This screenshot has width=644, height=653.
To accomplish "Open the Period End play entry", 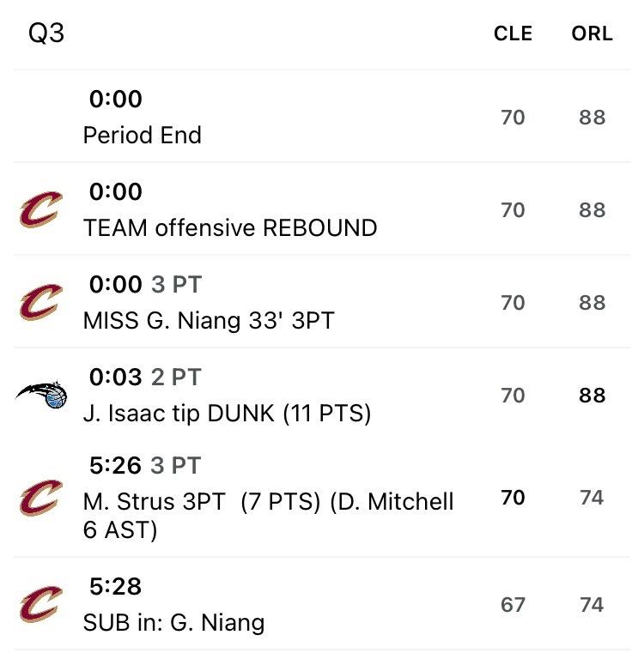I will tap(143, 135).
